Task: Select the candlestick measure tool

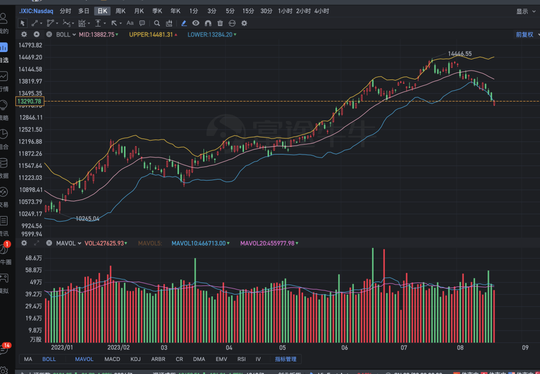Action: [82, 23]
